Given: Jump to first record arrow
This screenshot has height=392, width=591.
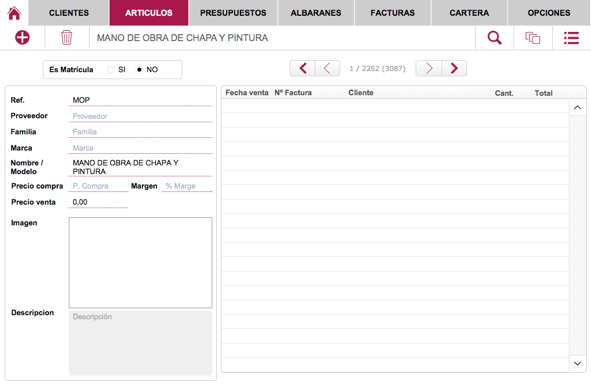Looking at the screenshot, I should pyautogui.click(x=303, y=68).
